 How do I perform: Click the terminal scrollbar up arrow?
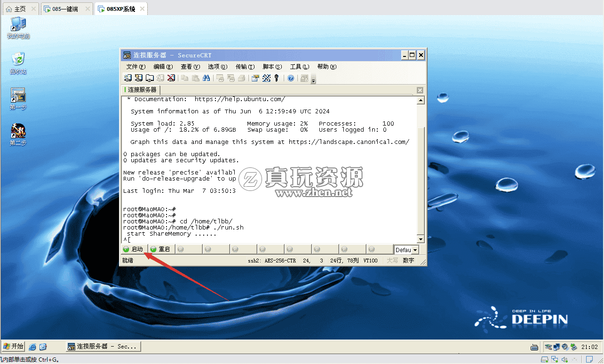[421, 100]
